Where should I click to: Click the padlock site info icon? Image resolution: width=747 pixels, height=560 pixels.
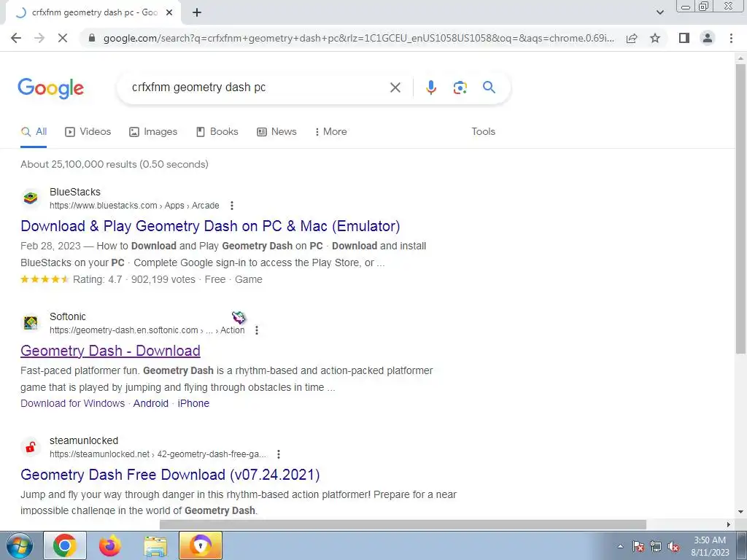tap(92, 38)
